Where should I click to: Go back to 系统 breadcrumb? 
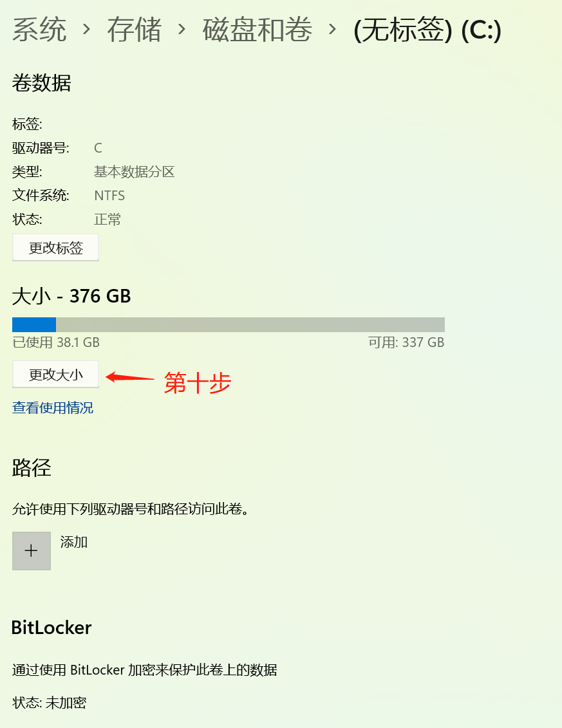click(x=39, y=30)
